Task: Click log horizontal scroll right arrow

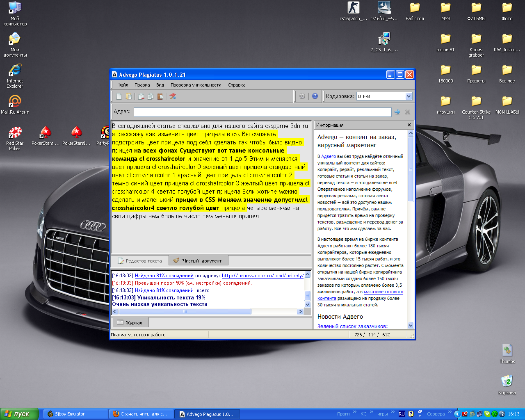Action: coord(300,312)
